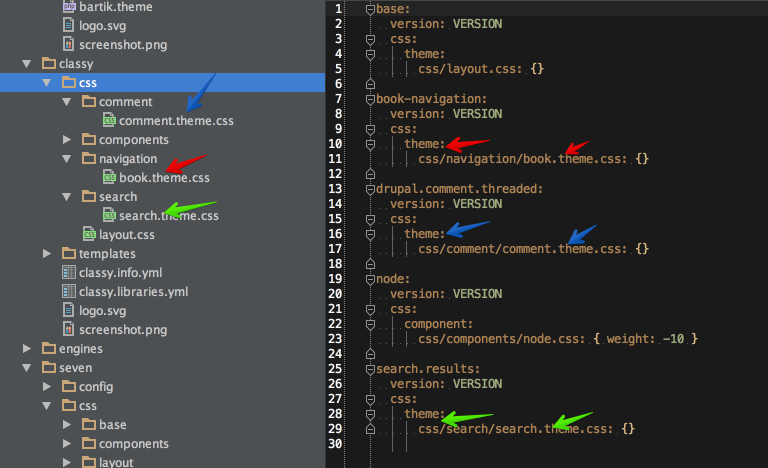This screenshot has width=768, height=468.
Task: Click the comment.theme.css file icon
Action: (109, 120)
